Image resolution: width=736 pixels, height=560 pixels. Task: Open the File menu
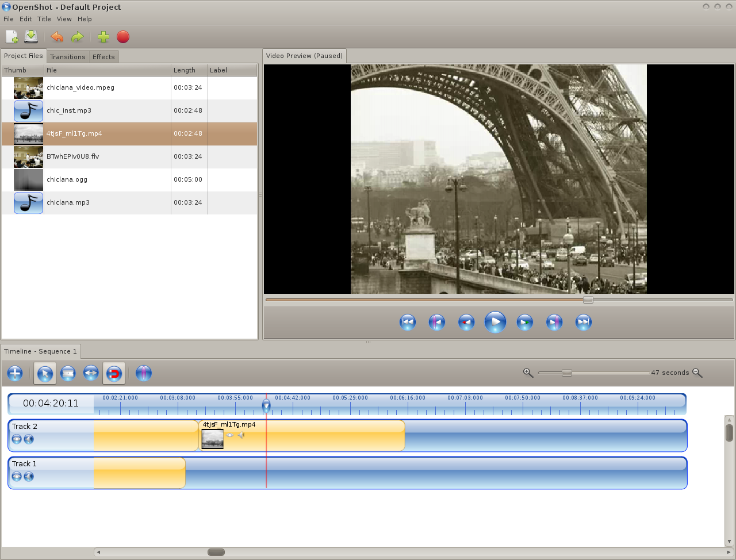coord(9,19)
